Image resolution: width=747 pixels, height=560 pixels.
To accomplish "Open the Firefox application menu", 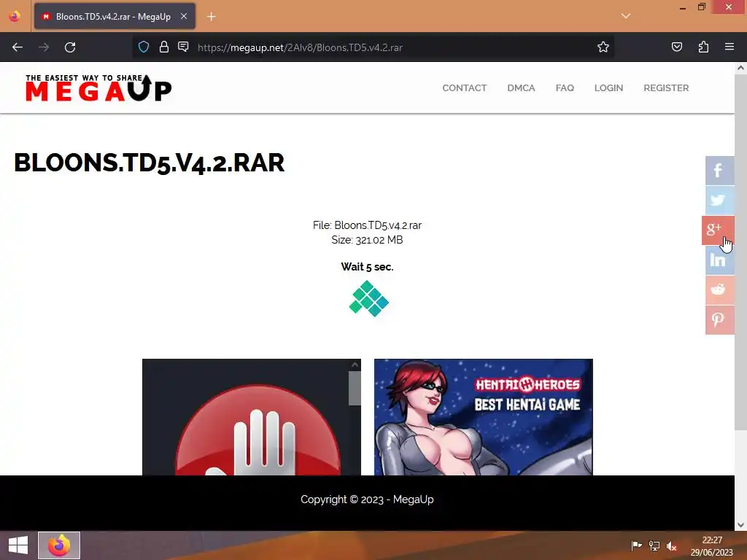I will click(729, 47).
